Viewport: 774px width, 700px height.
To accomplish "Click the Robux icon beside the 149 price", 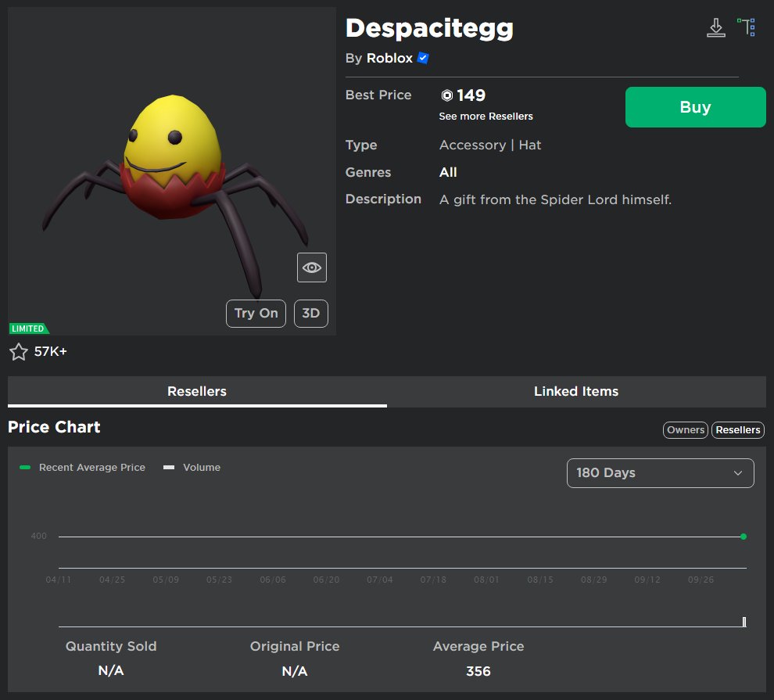I will coord(446,95).
